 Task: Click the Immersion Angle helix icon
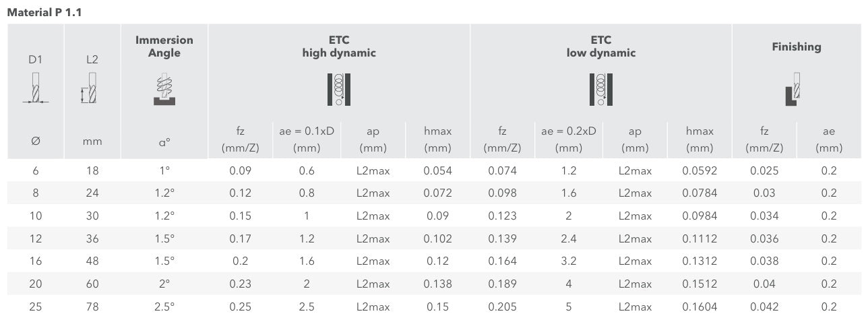[x=164, y=90]
